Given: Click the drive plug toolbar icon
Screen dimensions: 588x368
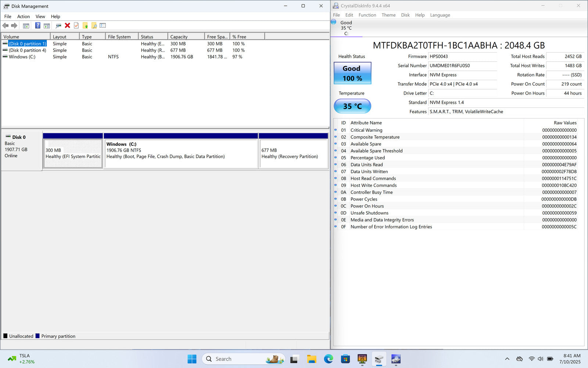Looking at the screenshot, I should (x=58, y=25).
